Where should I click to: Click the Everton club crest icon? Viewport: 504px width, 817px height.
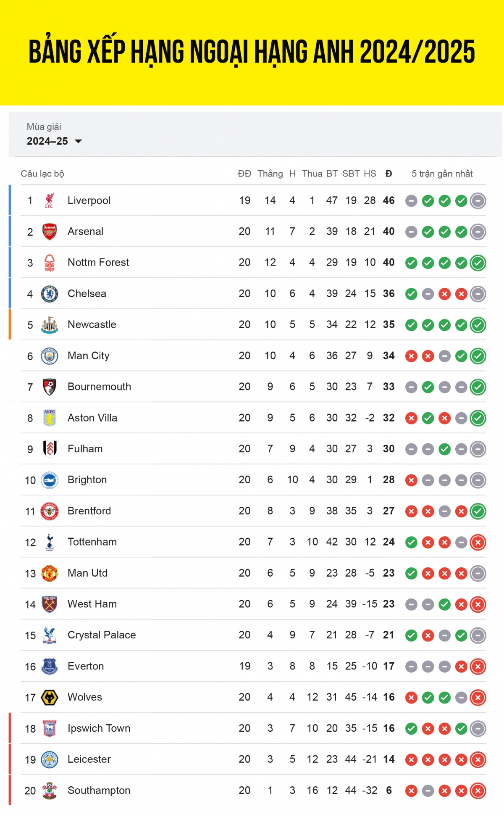click(x=50, y=667)
